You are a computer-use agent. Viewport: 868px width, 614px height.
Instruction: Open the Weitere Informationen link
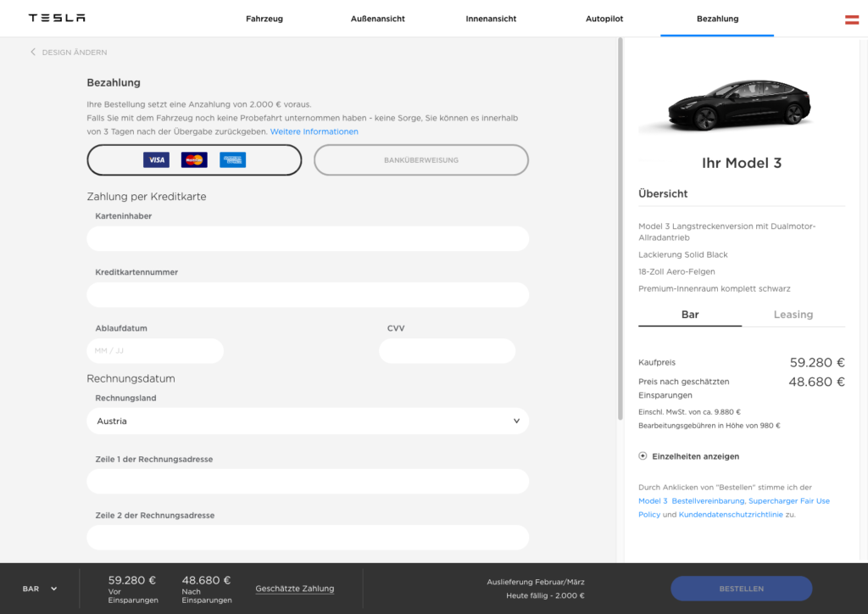coord(314,131)
